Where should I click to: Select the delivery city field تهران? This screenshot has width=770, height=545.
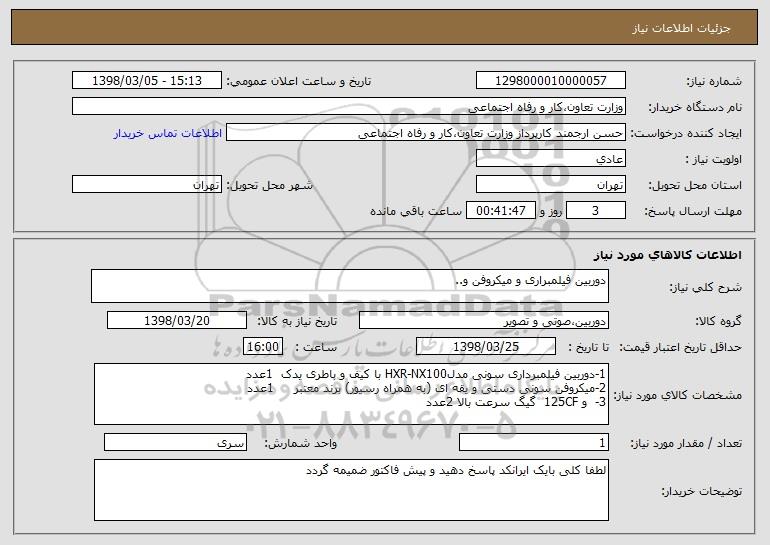(147, 185)
